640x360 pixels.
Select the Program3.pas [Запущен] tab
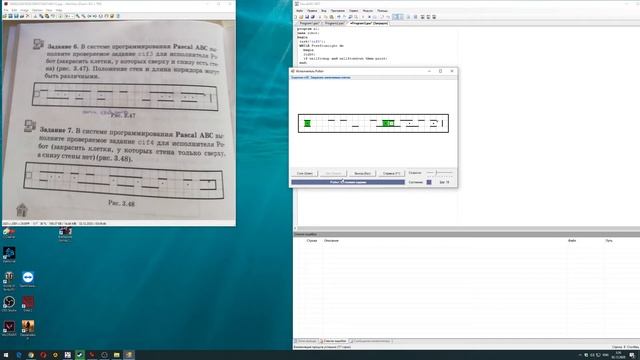click(x=369, y=23)
